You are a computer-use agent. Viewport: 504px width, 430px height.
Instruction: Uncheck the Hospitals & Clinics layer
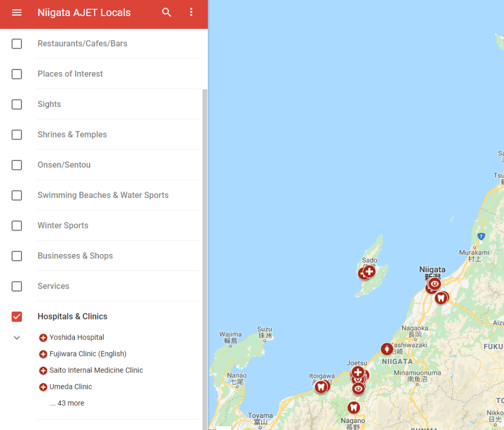[x=16, y=316]
